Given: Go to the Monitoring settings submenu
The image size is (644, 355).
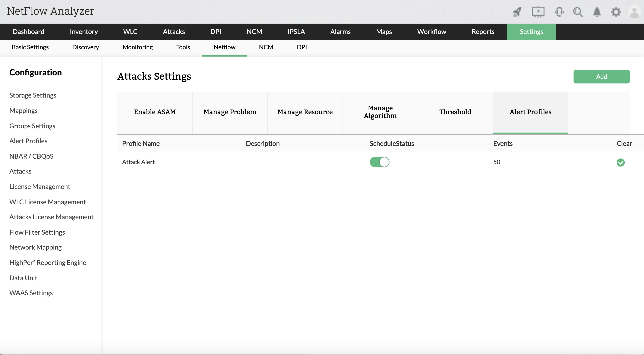Looking at the screenshot, I should pyautogui.click(x=138, y=47).
